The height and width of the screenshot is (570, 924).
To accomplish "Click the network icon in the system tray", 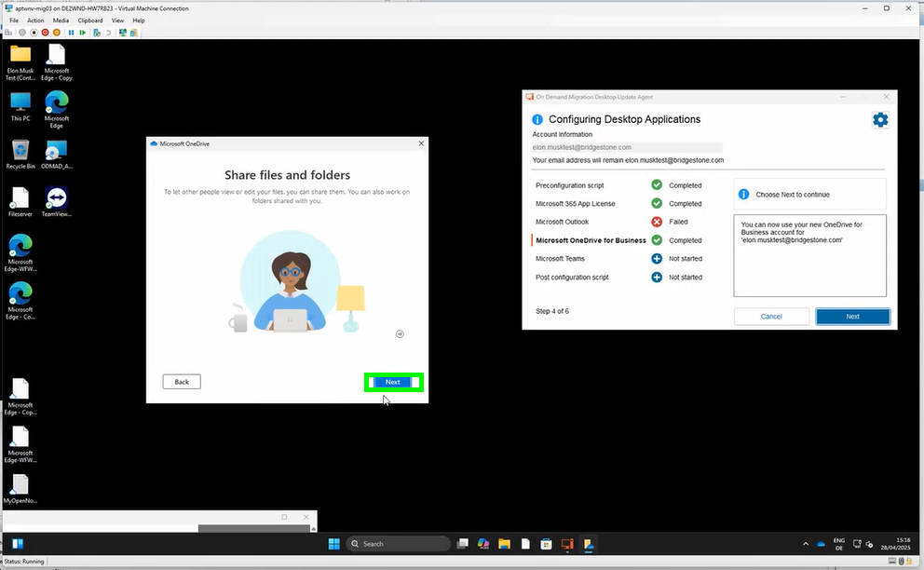I will tap(858, 544).
